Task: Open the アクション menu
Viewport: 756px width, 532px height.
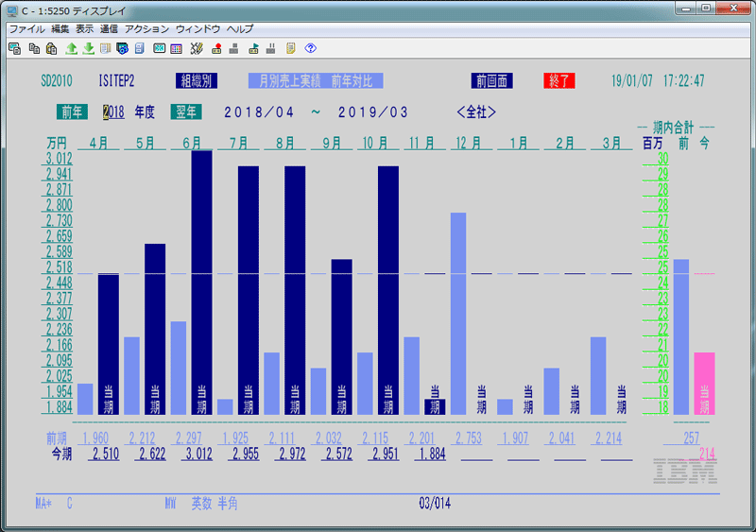Action: [x=146, y=29]
